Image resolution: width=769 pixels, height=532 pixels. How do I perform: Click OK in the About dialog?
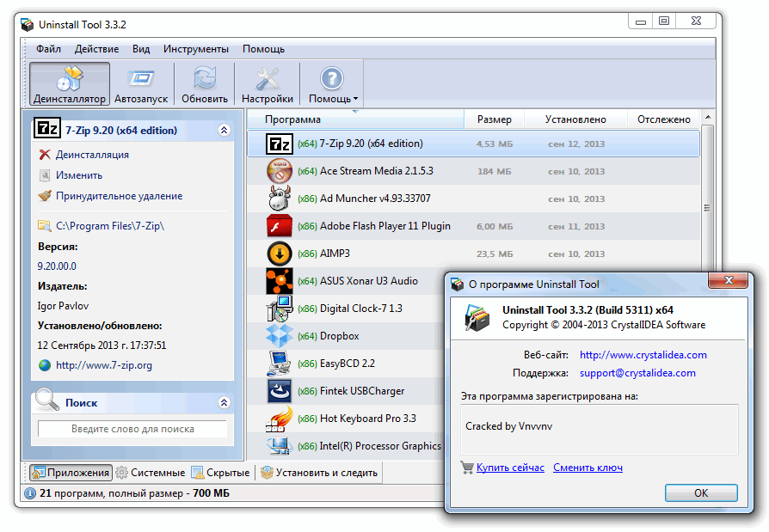click(701, 492)
